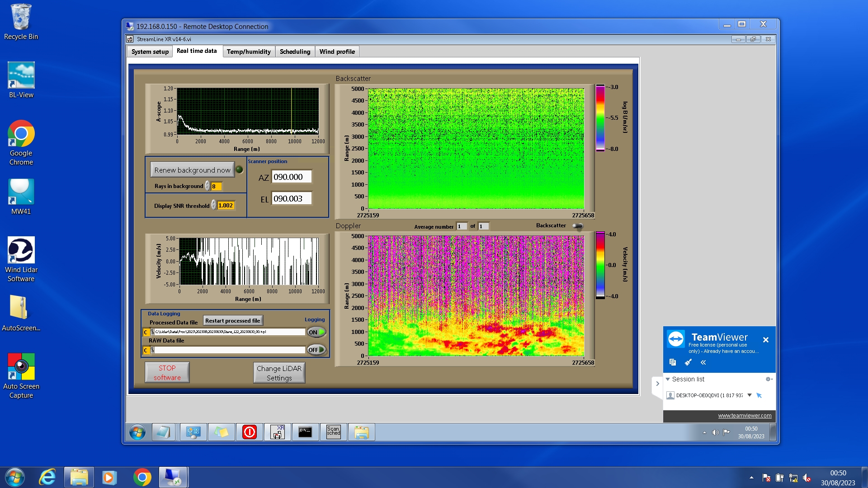Viewport: 868px width, 488px height.
Task: Toggle the Processed Data file logging ON switch
Action: (316, 332)
